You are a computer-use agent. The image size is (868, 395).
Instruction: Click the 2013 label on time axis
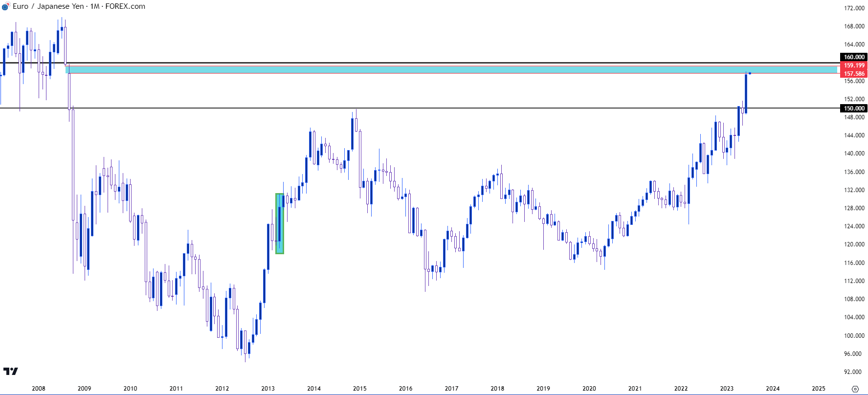(x=268, y=389)
